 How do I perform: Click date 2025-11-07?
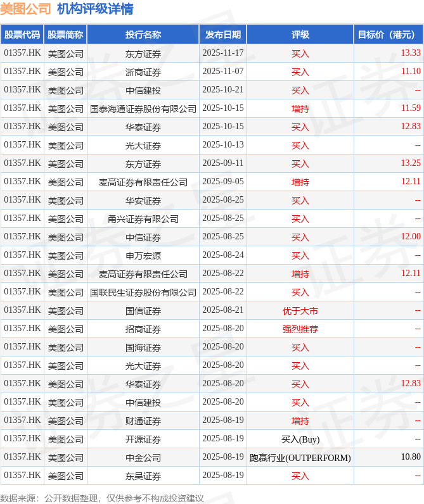(x=223, y=71)
